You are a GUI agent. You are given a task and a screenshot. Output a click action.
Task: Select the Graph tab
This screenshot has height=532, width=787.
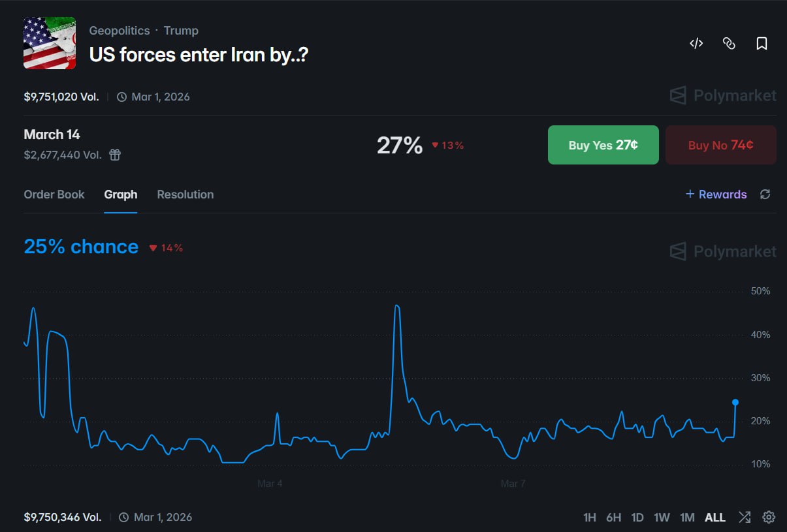[120, 194]
